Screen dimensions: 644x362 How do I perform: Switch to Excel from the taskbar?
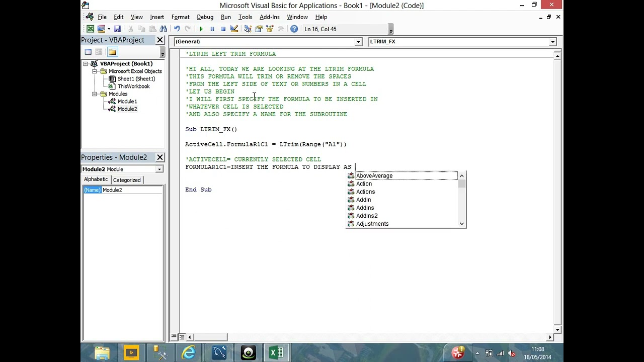click(277, 353)
